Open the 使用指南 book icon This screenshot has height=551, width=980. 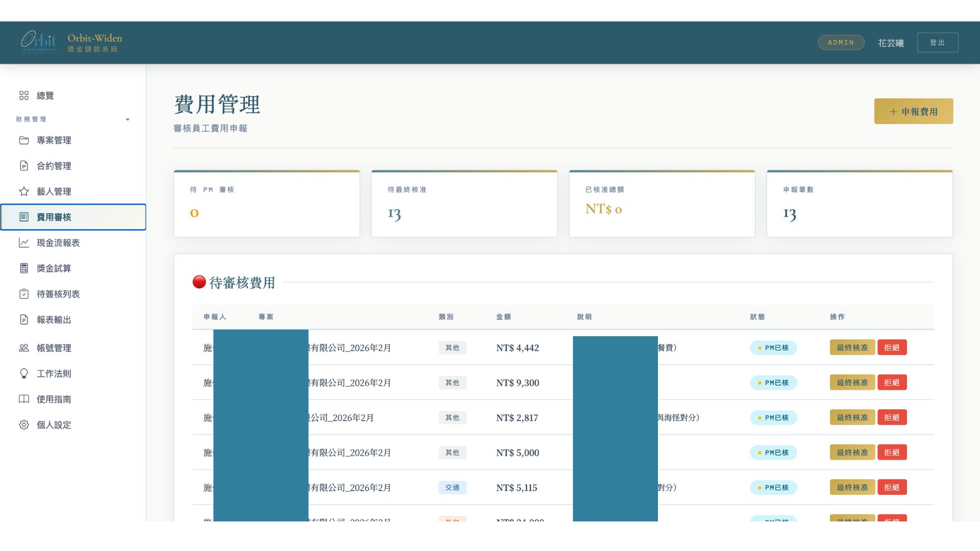point(24,399)
